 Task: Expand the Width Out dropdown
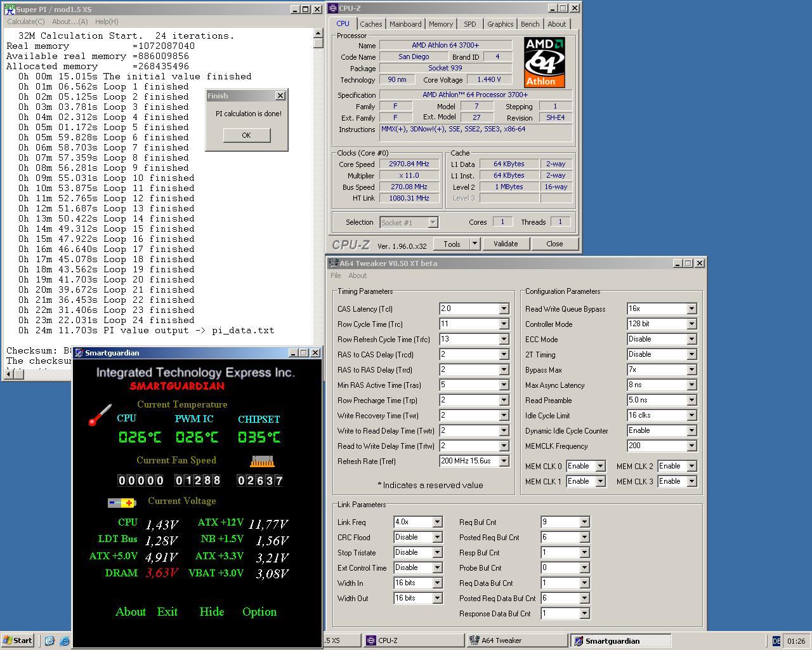tap(437, 599)
